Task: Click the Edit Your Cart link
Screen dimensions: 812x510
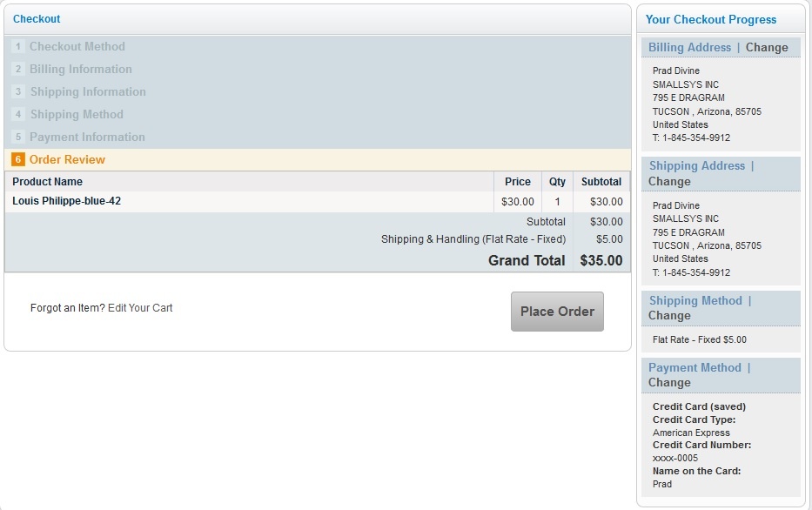Action: click(x=140, y=308)
